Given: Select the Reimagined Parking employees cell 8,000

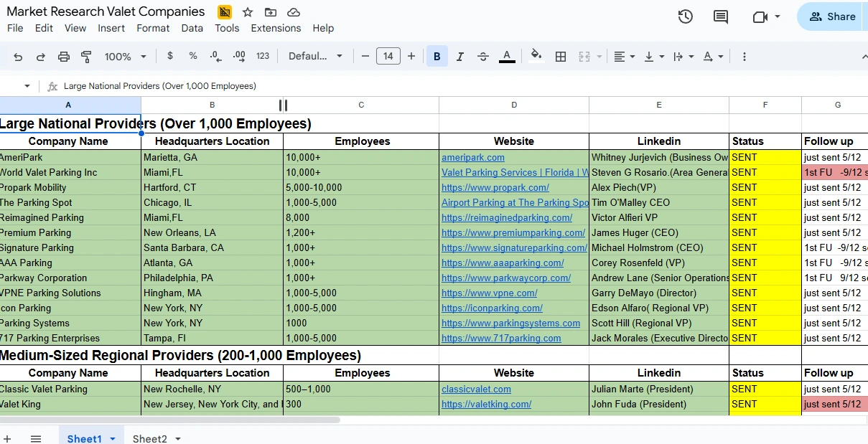Looking at the screenshot, I should pyautogui.click(x=361, y=217).
